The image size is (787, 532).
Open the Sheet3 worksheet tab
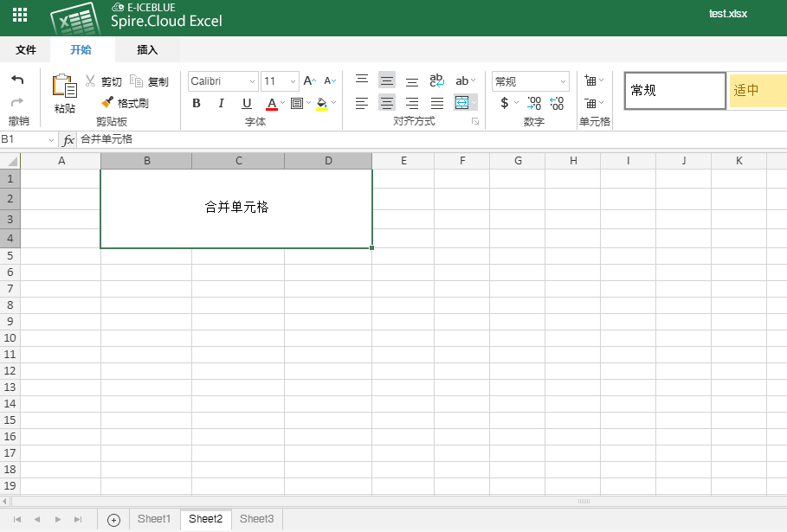pyautogui.click(x=256, y=519)
